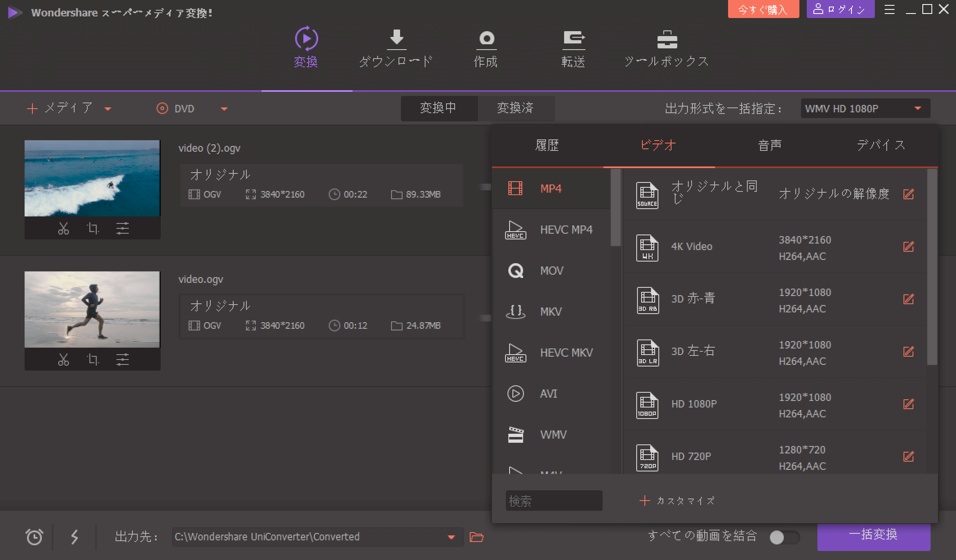Open the WMV HD 1080P format dropdown
Viewport: 956px width, 560px height.
coord(865,109)
